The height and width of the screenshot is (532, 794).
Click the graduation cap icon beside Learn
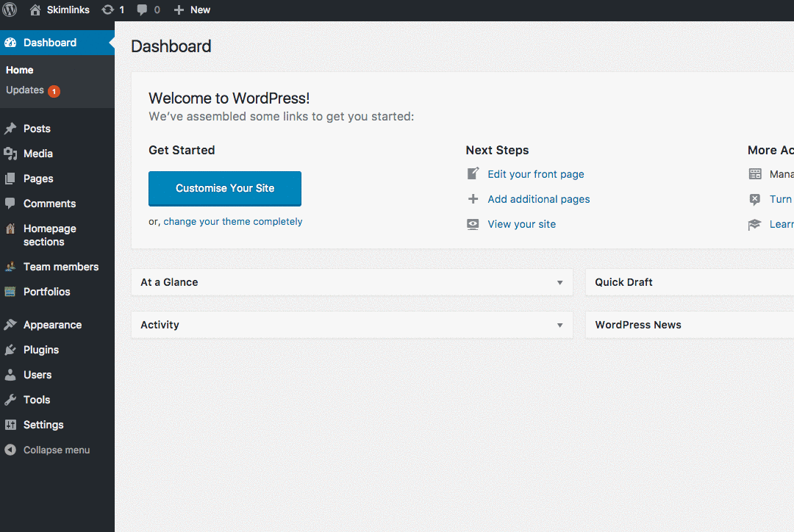click(755, 224)
